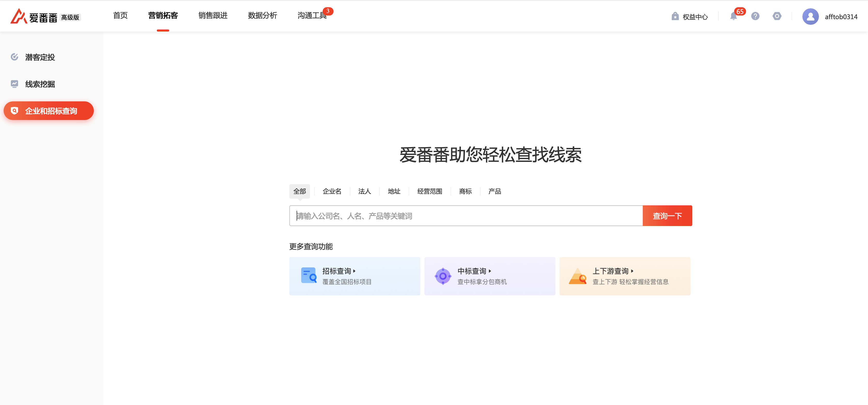The height and width of the screenshot is (405, 868).
Task: Expand the arrow next to 中标查询
Action: click(x=490, y=271)
